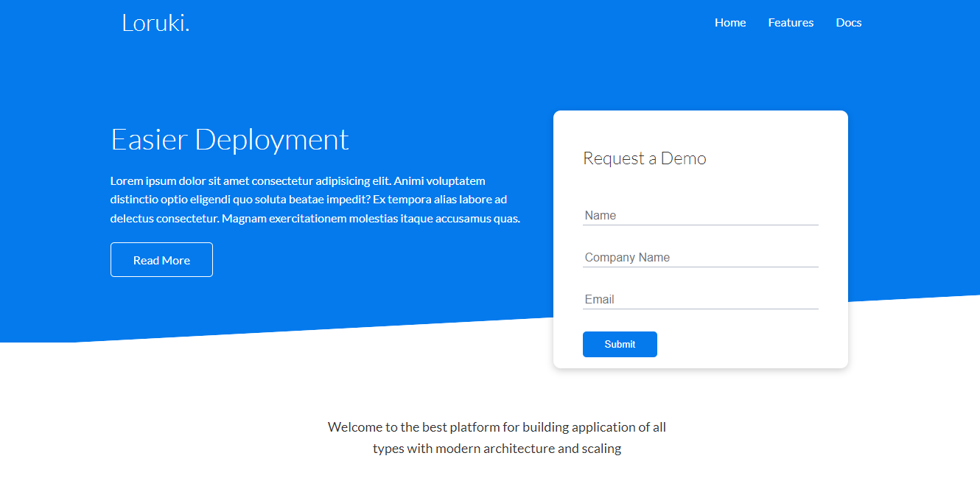Click the Request a Demo title
Viewport: 980px width, 481px height.
tap(644, 158)
